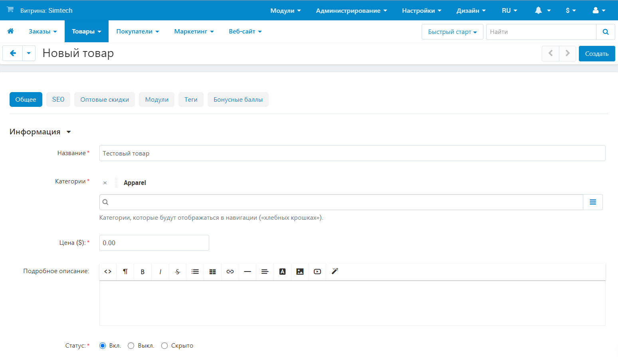
Task: Click the Цена price input field
Action: coord(154,243)
